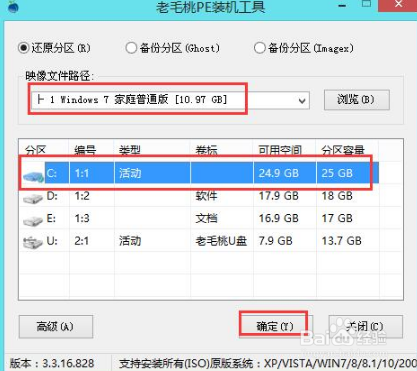Screen dimensions: 417x371
Task: Click the 关闭 (C) close button
Action: tap(365, 326)
